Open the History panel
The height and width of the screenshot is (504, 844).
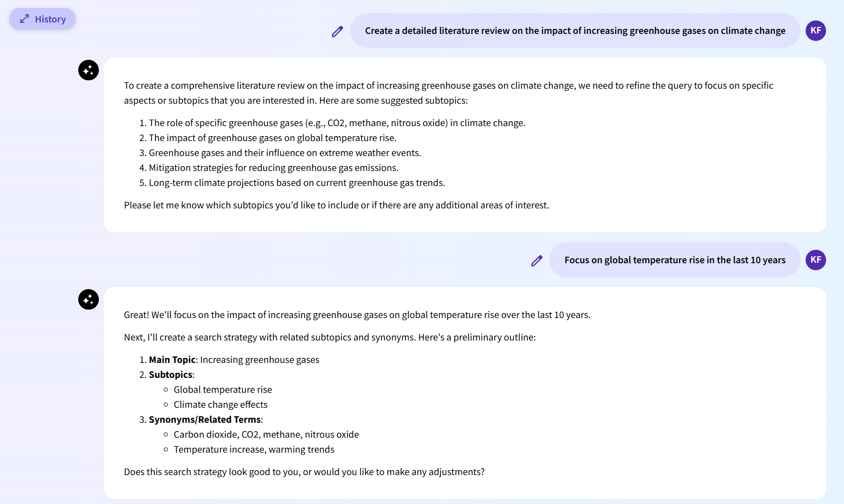tap(42, 18)
